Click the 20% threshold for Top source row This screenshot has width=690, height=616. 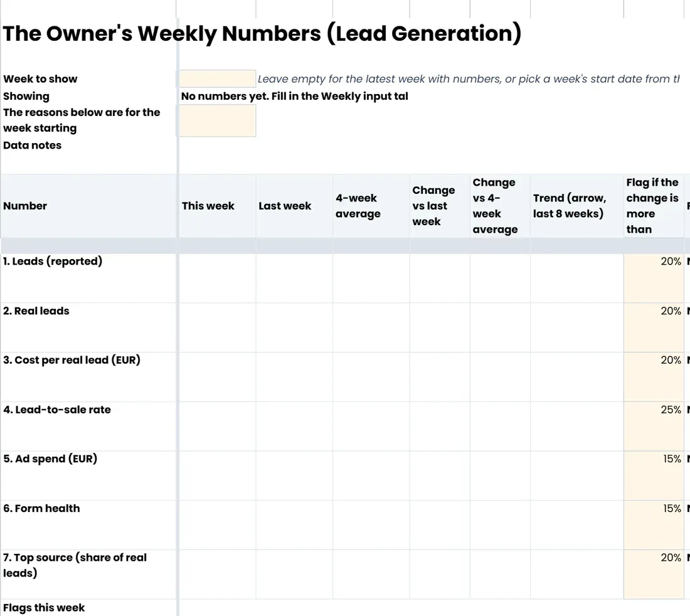(x=654, y=574)
